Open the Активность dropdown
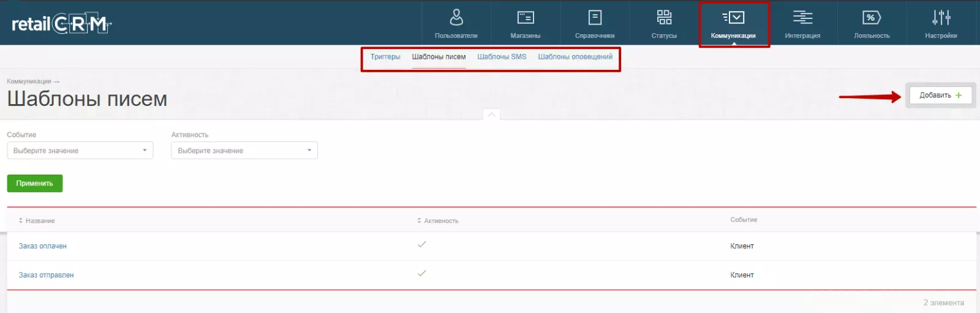980x313 pixels. [x=244, y=151]
